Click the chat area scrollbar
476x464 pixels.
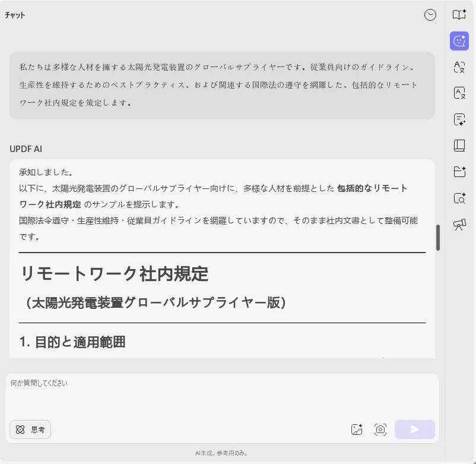[x=438, y=238]
